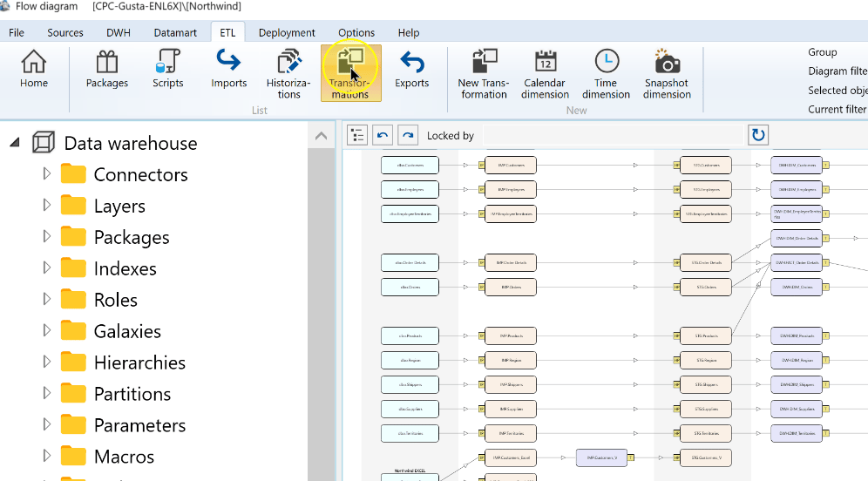Select the STG.Customers_V diagram node
The height and width of the screenshot is (481, 868).
(706, 457)
